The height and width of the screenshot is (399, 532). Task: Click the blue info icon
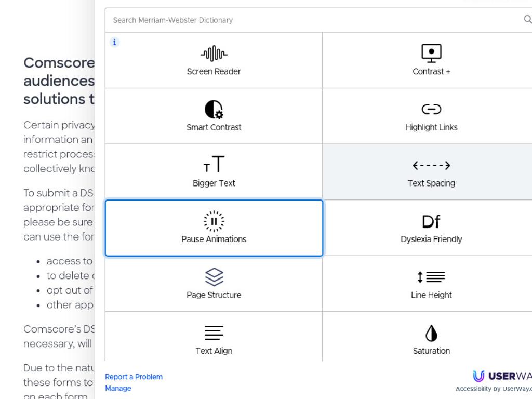coord(114,42)
